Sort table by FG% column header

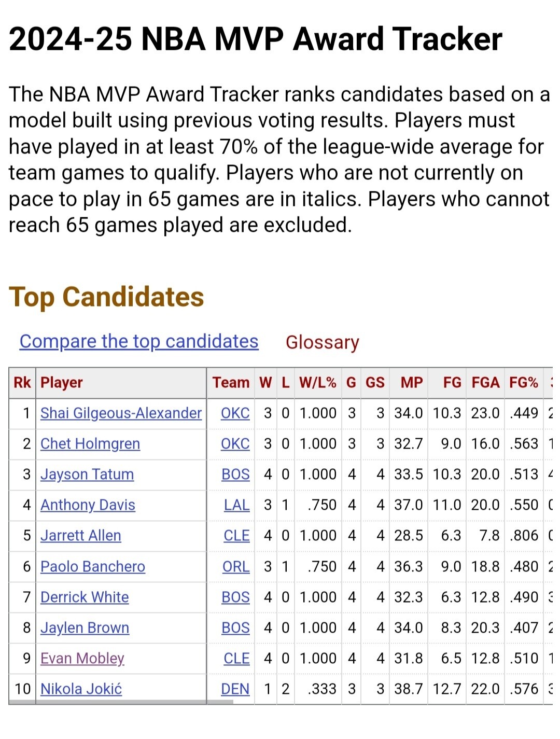[x=524, y=383]
